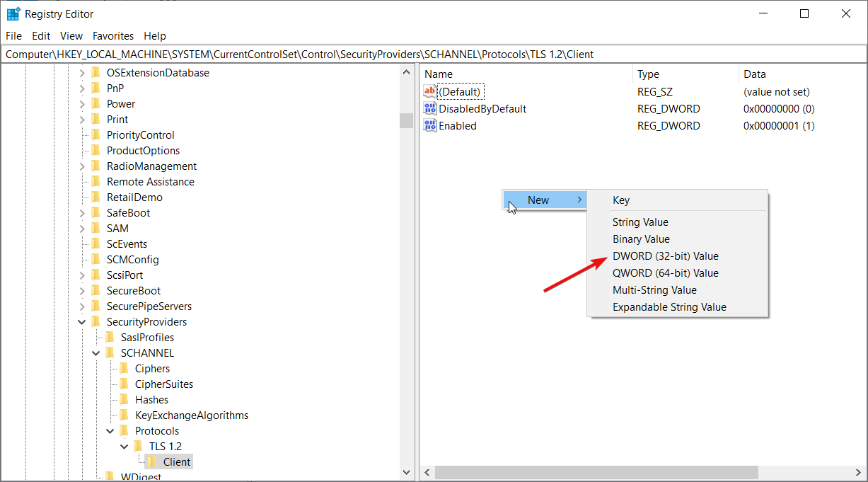868x482 pixels.
Task: Click the ScEvents folder icon
Action: pos(96,243)
